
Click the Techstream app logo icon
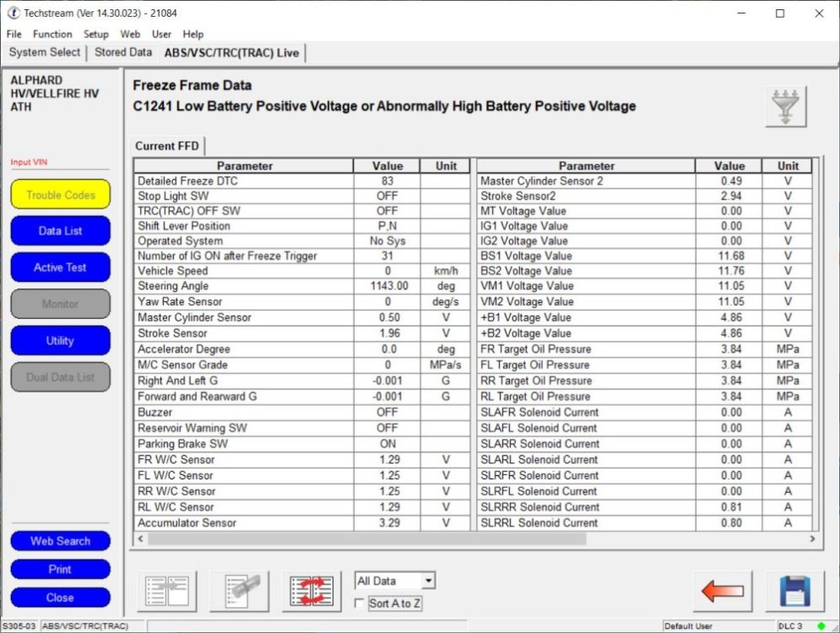(x=13, y=13)
